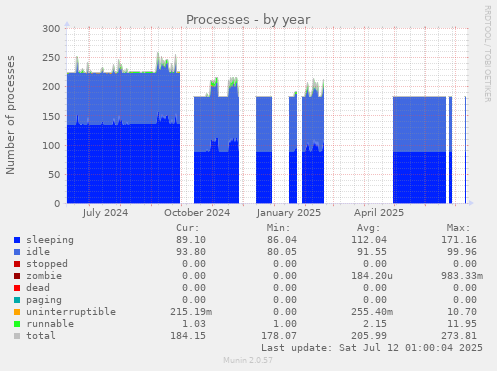The image size is (497, 371).
Task: Click runnable's average value 2.15
Action: tap(375, 324)
